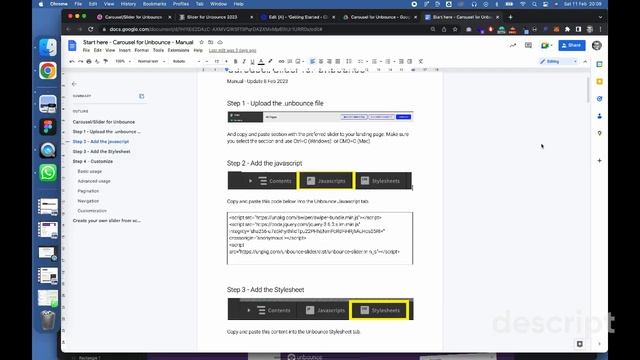Open line and paragraph spacing
Screen dimensions: 640x360
[x=349, y=61]
